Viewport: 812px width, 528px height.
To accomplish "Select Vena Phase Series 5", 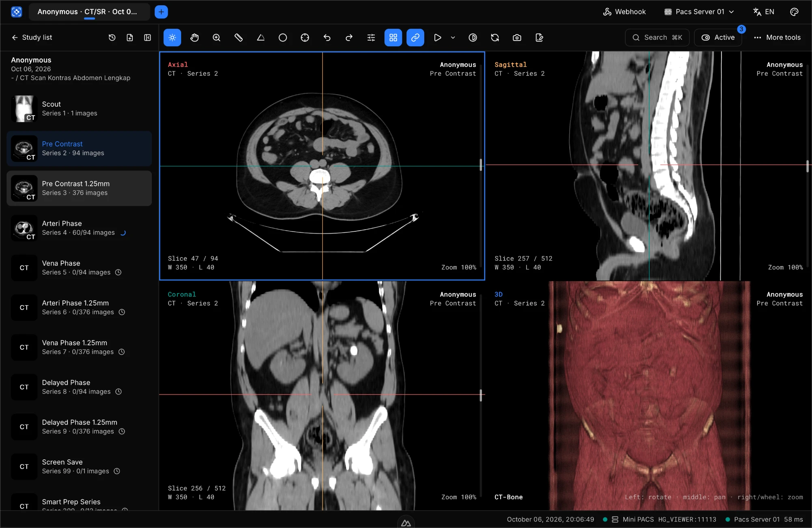I will pos(79,268).
